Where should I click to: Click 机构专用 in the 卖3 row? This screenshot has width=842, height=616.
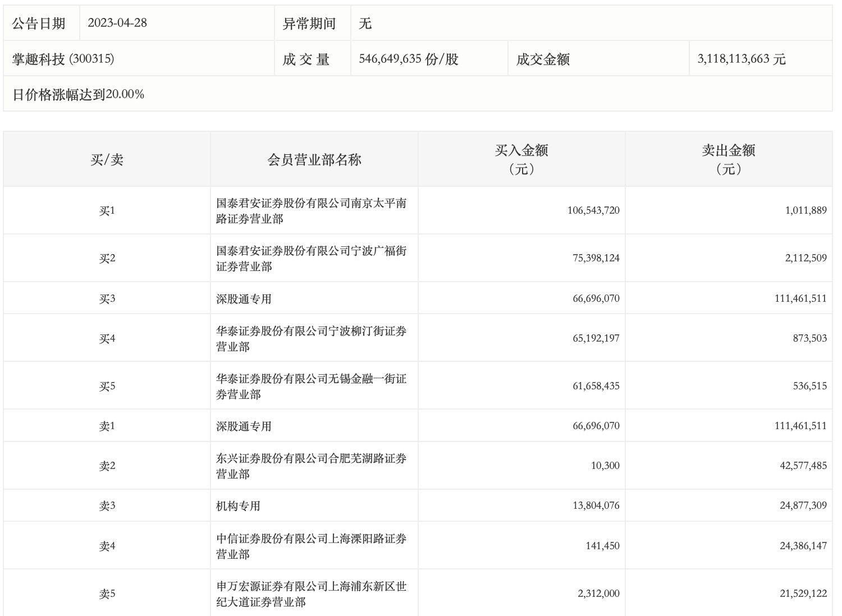click(238, 506)
